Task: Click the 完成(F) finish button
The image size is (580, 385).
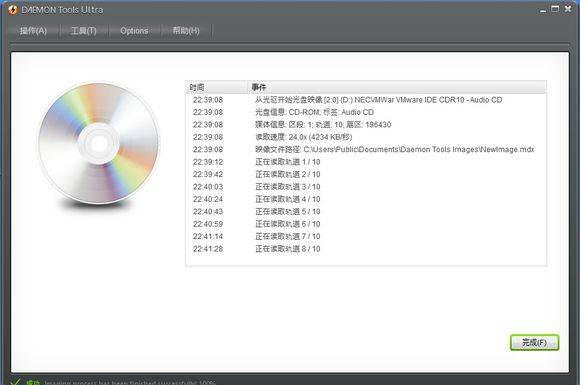Action: pos(534,342)
